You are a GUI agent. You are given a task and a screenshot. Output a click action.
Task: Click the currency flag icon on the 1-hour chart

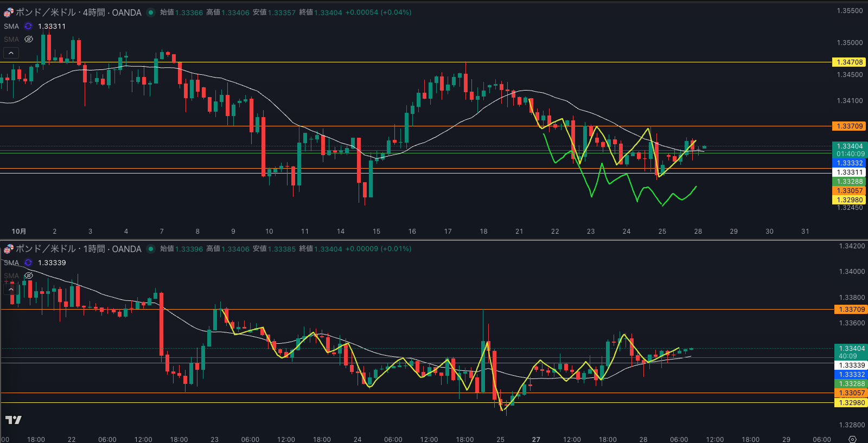(9, 249)
